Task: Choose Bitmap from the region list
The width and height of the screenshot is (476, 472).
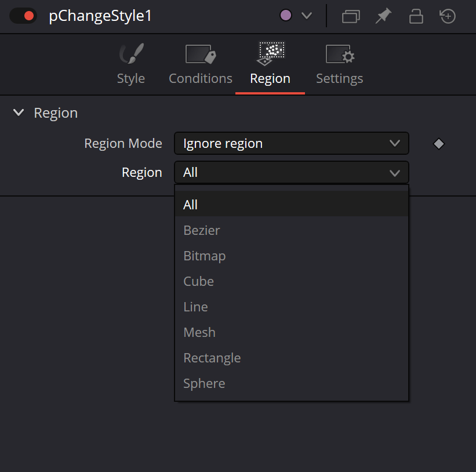Action: [292, 256]
